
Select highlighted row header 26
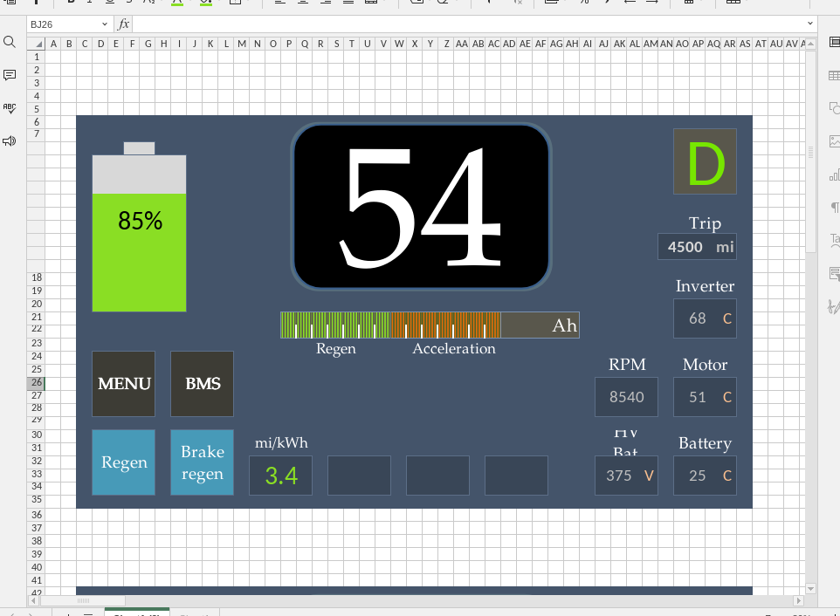coord(36,383)
